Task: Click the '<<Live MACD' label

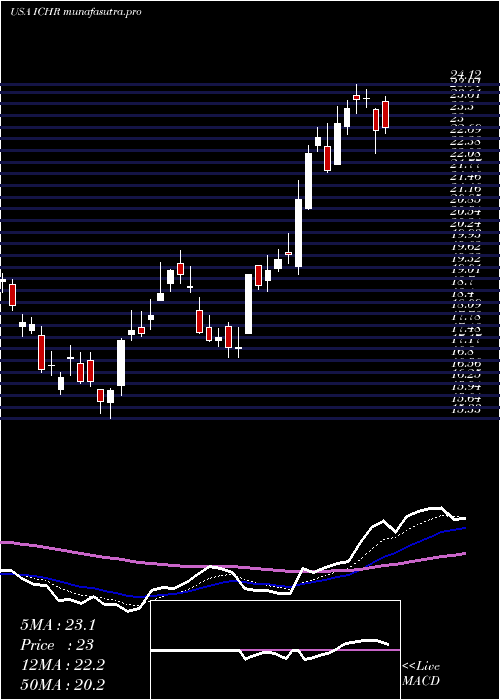Action: 421,674
